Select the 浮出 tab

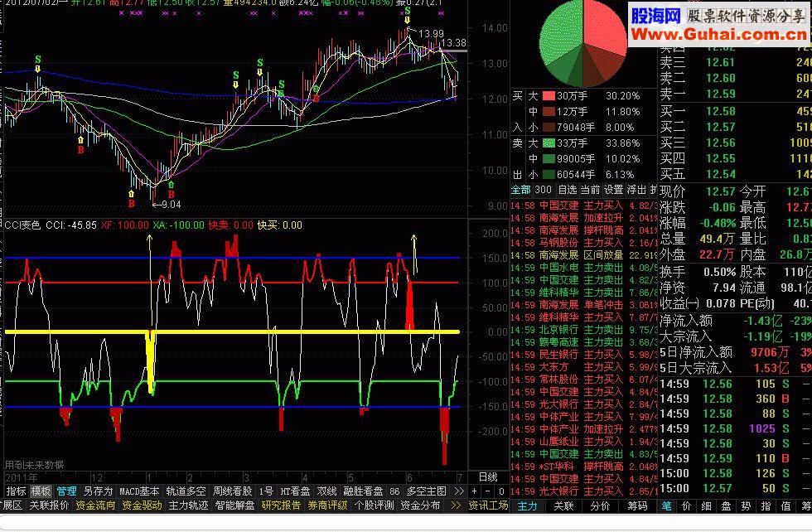636,190
